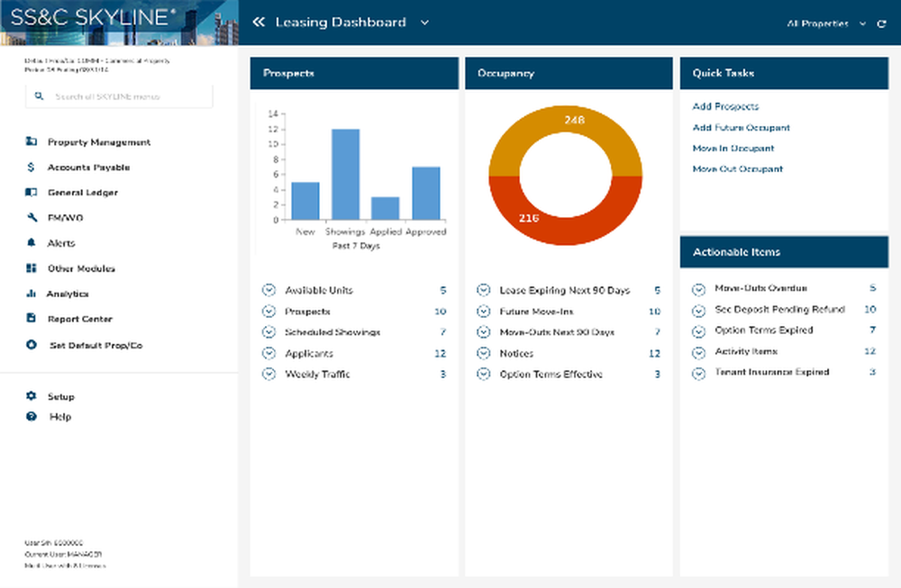Open the Analytics bar-chart icon
The width and height of the screenshot is (901, 588).
pos(31,293)
